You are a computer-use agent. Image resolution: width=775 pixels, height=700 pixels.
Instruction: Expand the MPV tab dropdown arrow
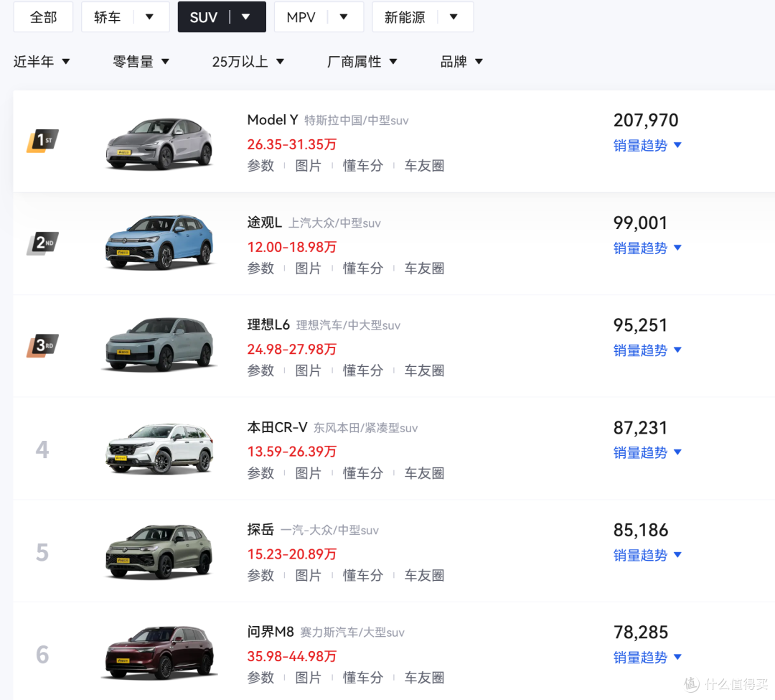click(344, 17)
